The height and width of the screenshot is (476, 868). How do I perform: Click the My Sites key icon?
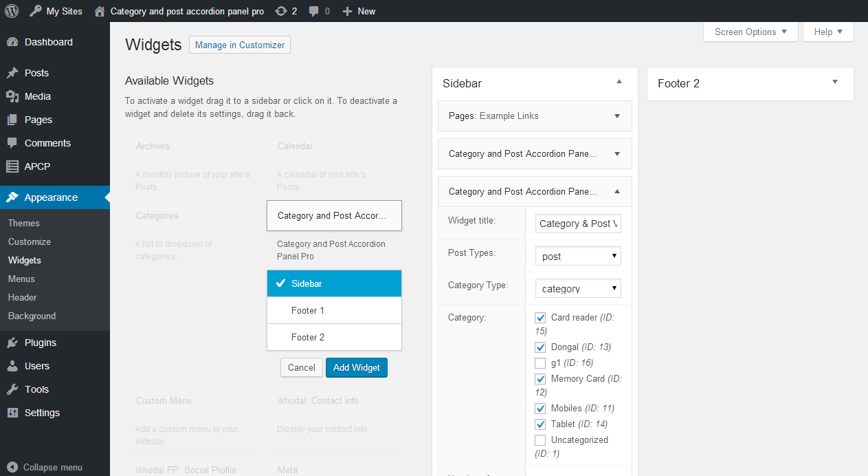(x=36, y=11)
